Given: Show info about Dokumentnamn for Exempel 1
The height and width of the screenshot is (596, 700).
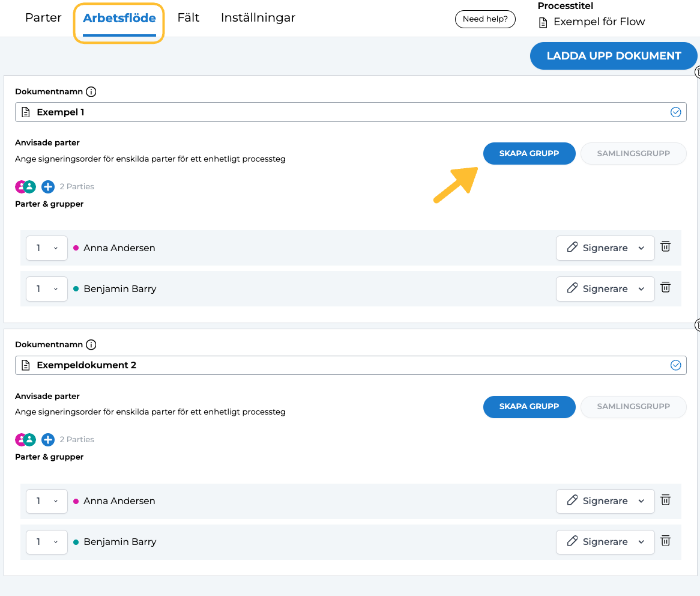Looking at the screenshot, I should tap(91, 92).
